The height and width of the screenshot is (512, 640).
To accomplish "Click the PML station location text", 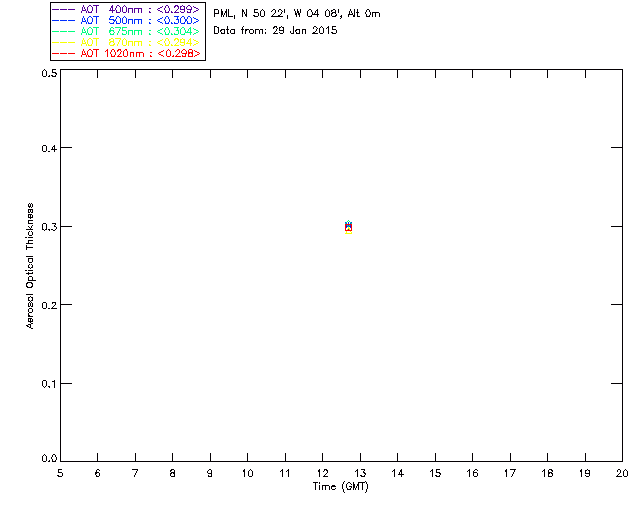I will (x=297, y=14).
